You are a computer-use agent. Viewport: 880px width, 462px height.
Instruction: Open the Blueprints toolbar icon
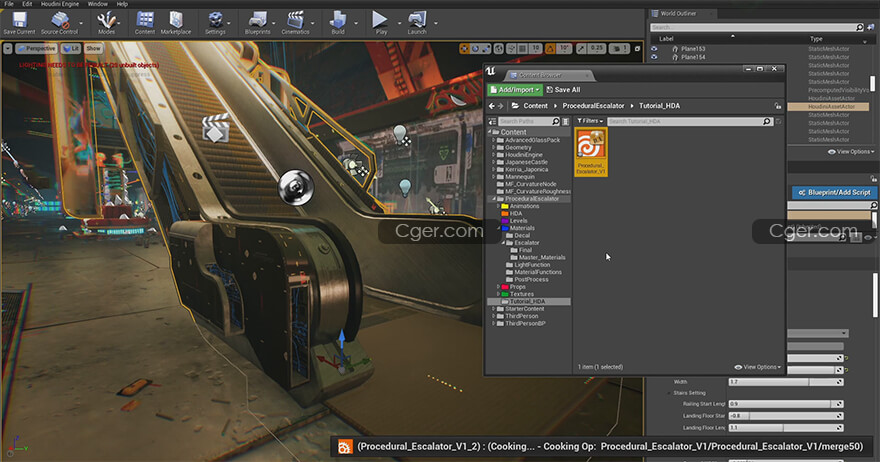pos(258,23)
